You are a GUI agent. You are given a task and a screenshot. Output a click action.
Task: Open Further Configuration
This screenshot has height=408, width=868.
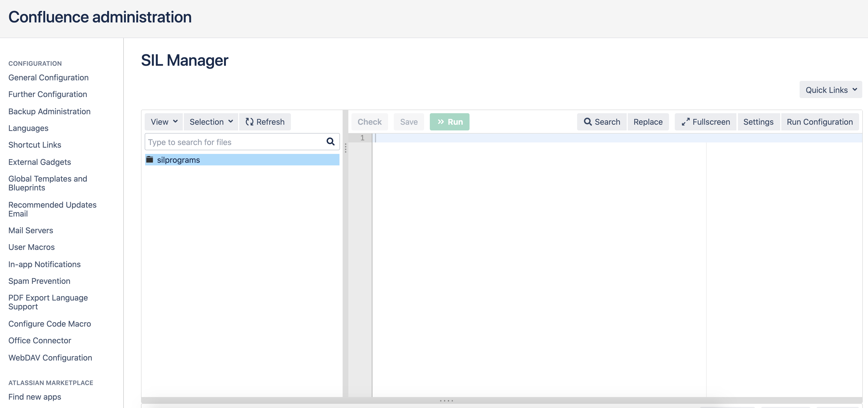coord(48,94)
